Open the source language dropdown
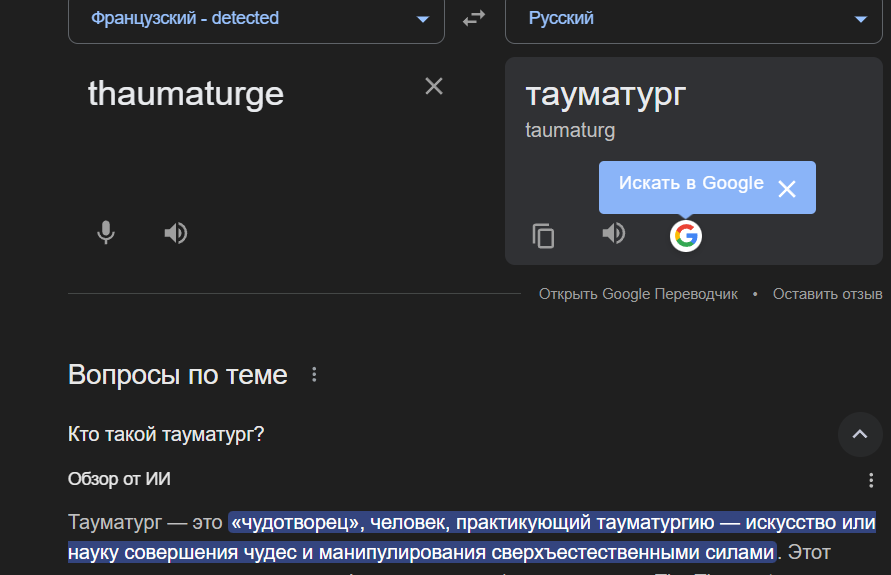This screenshot has width=891, height=575. pyautogui.click(x=256, y=19)
